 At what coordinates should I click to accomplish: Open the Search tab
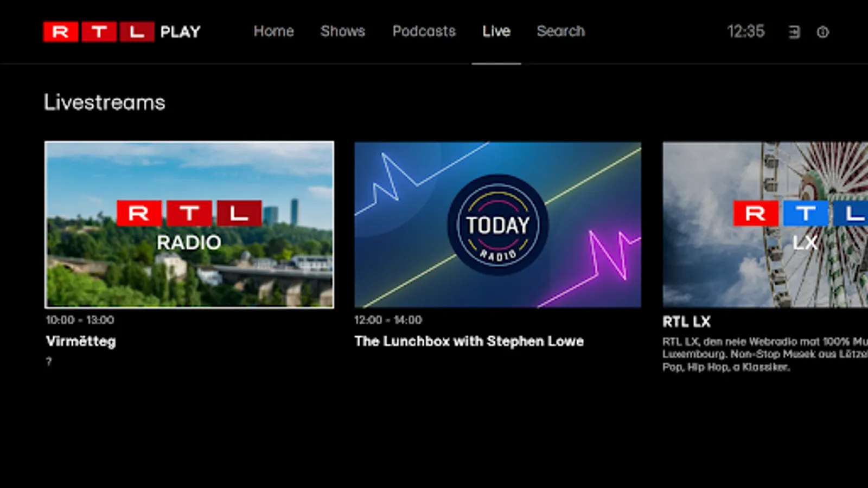[561, 31]
